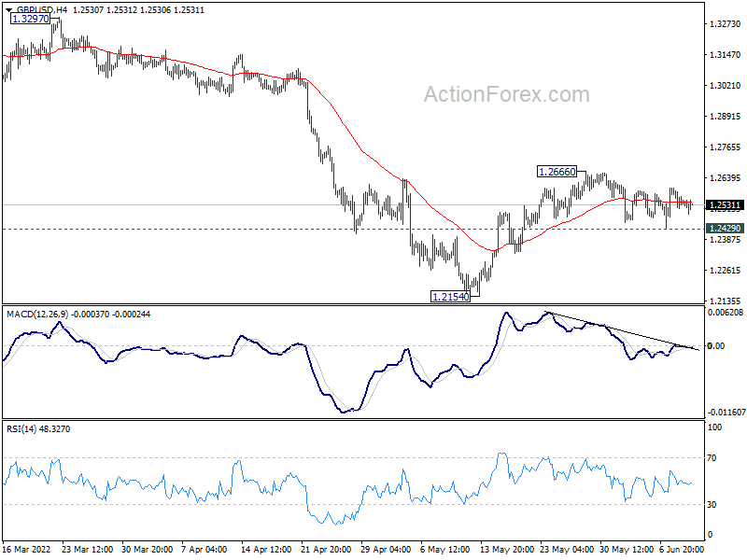Click the 1.27655 price axis value
The width and height of the screenshot is (747, 560).
pyautogui.click(x=726, y=147)
